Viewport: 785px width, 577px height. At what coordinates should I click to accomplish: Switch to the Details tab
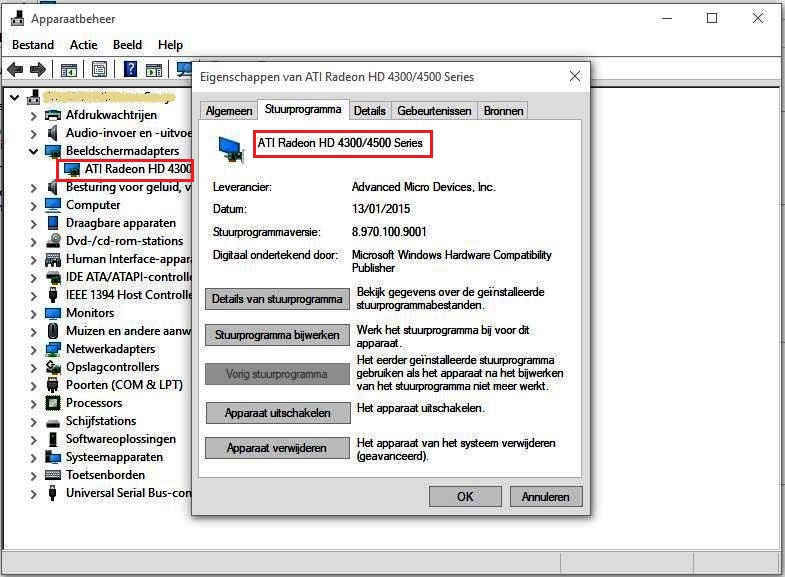[369, 111]
